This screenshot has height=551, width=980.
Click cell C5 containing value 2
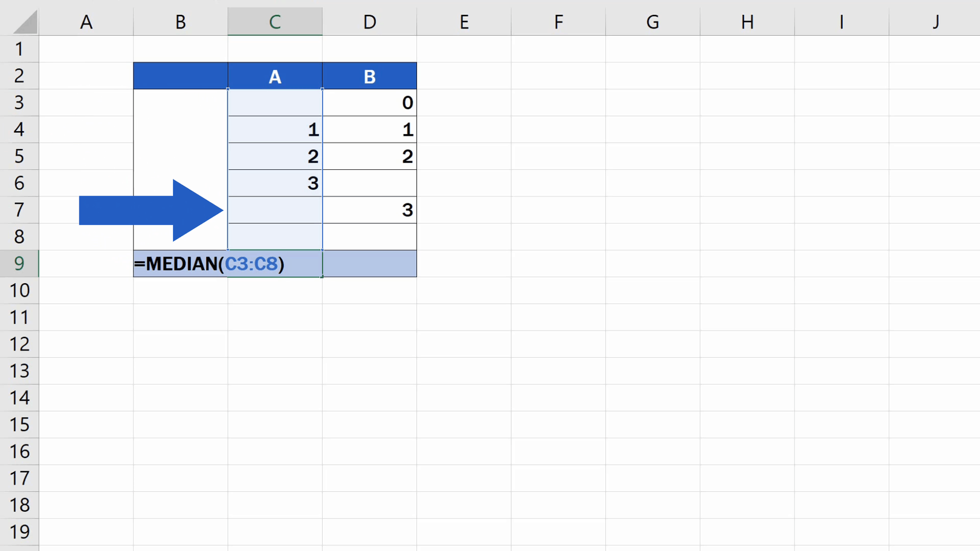pyautogui.click(x=274, y=156)
